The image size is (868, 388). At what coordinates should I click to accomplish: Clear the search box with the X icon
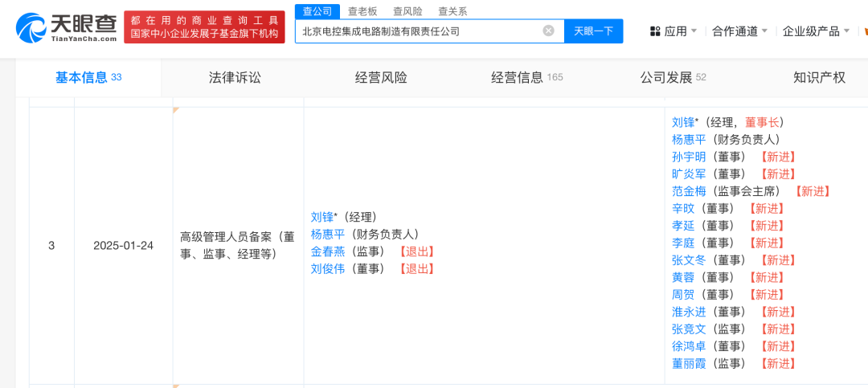point(548,31)
